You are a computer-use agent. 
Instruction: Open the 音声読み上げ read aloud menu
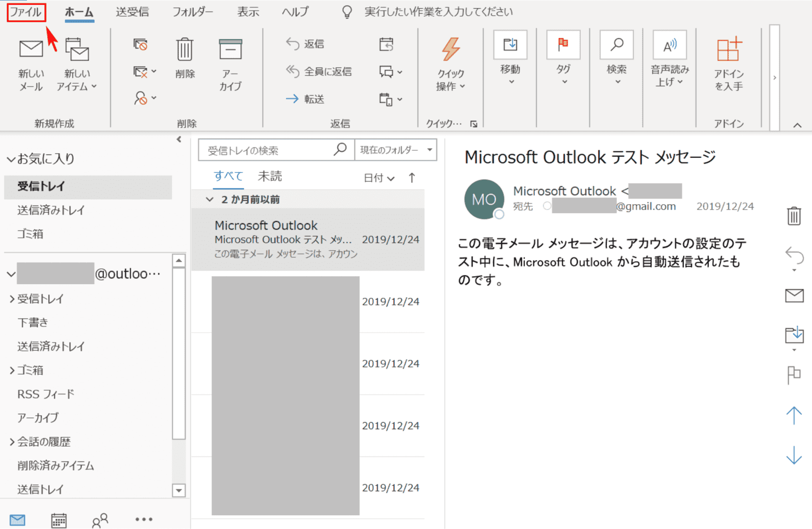click(669, 60)
